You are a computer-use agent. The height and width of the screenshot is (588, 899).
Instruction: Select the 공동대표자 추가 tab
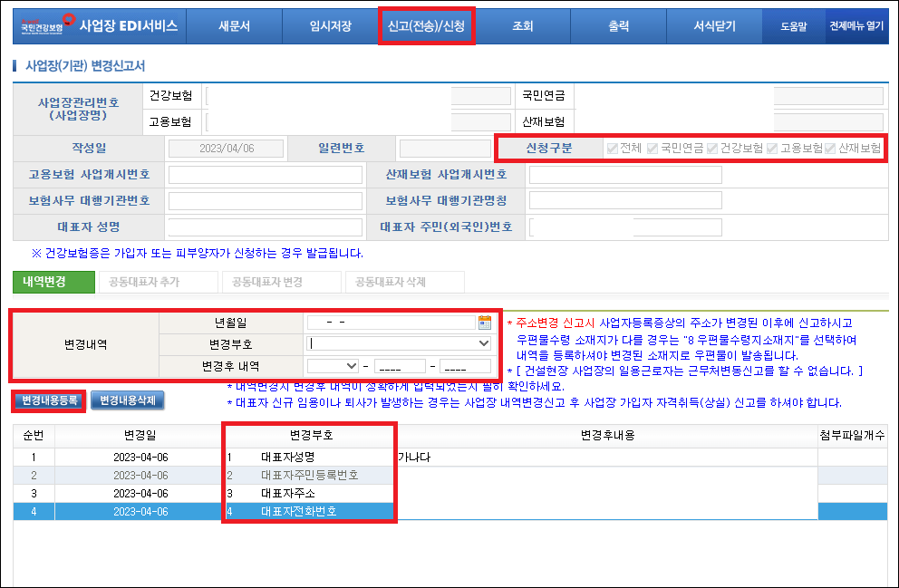point(145,282)
